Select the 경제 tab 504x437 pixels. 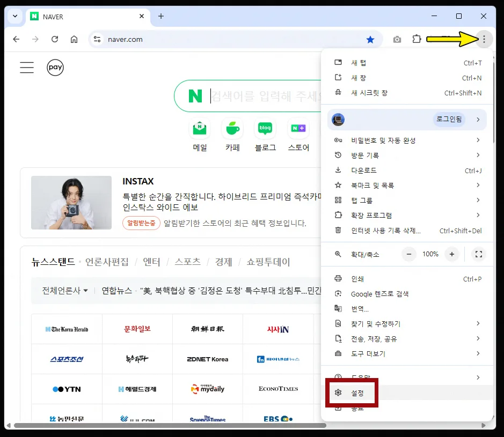coord(223,262)
